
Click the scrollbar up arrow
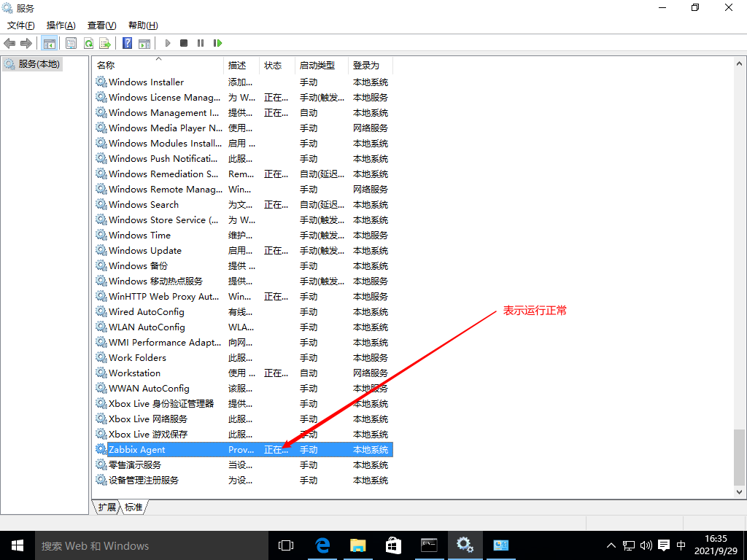(739, 63)
